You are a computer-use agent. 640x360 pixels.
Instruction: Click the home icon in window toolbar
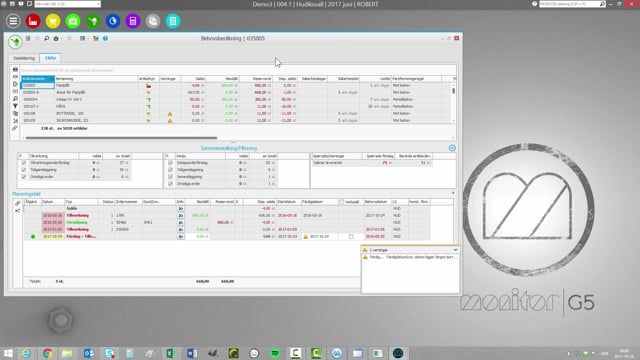(x=56, y=38)
